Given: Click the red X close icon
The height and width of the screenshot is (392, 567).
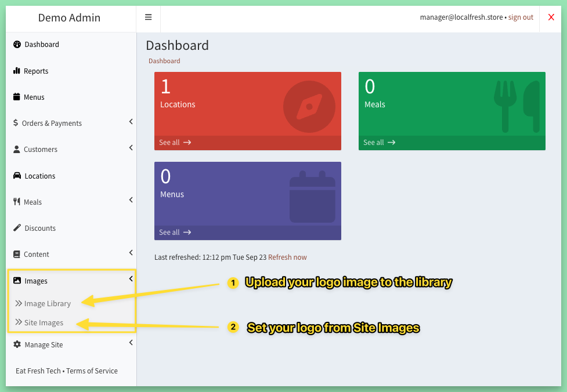Looking at the screenshot, I should pos(551,17).
